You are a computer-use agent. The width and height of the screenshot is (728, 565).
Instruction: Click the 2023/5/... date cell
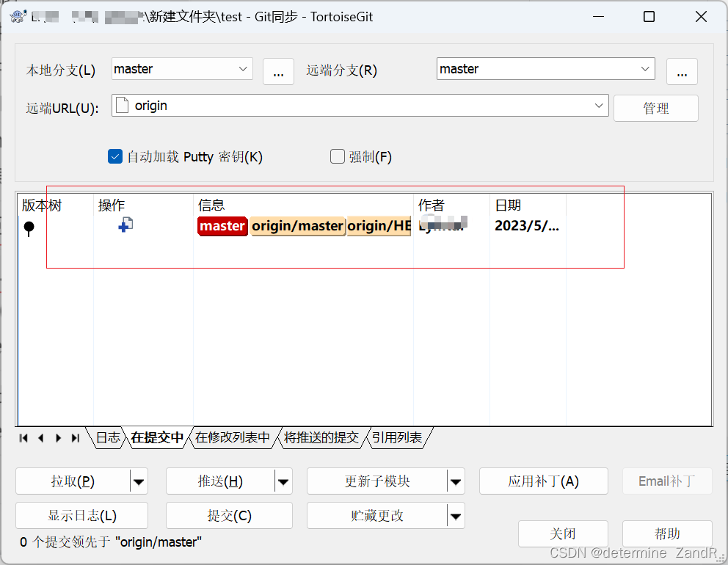coord(527,225)
